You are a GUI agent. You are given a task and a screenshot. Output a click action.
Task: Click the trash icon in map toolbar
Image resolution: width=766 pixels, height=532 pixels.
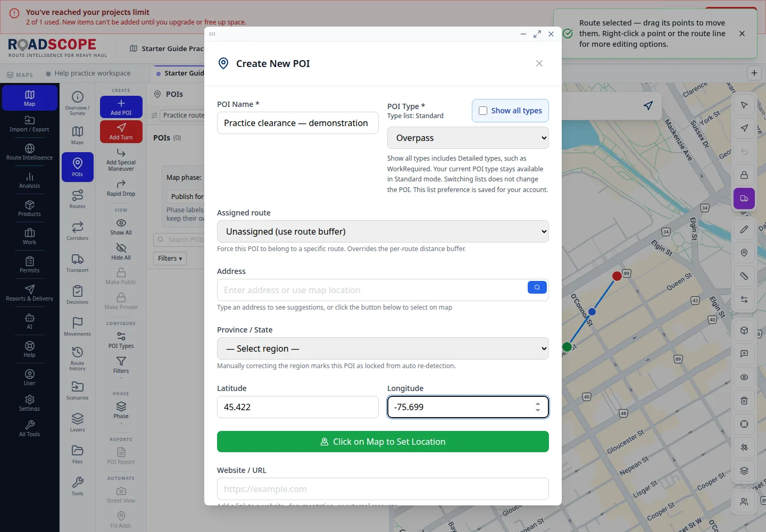click(x=744, y=401)
